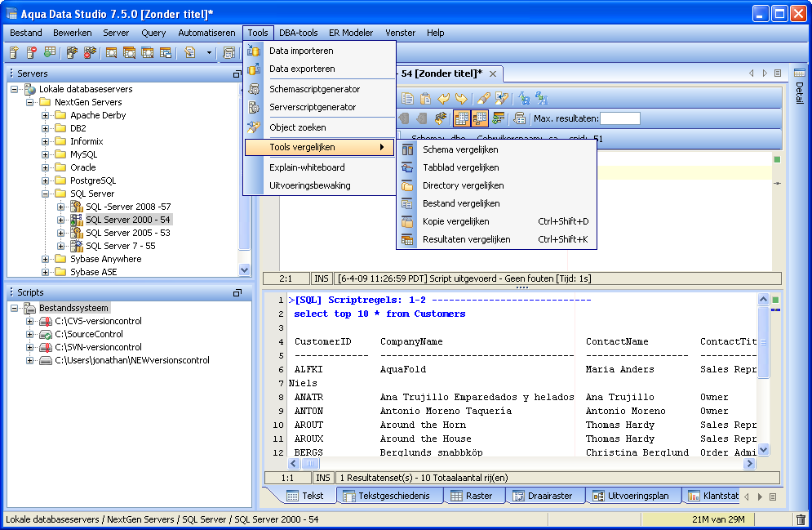The width and height of the screenshot is (812, 530).
Task: Click the paste clipboard icon in editor toolbar
Action: (426, 99)
